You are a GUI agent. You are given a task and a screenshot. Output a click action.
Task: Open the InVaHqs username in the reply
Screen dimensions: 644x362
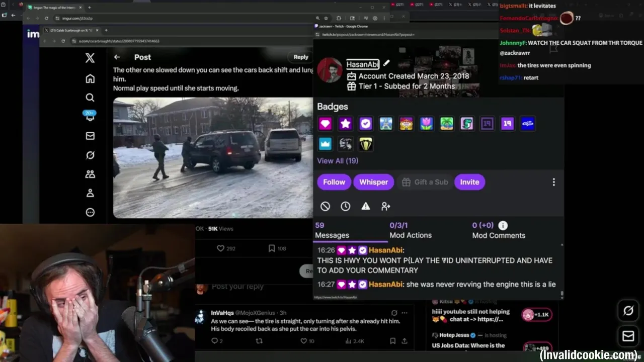coord(222,313)
